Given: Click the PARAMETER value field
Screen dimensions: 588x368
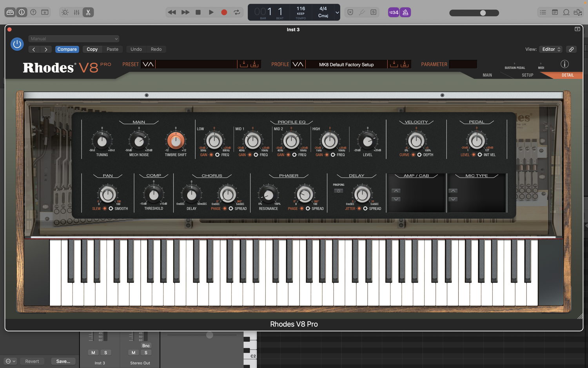Looking at the screenshot, I should (x=463, y=64).
